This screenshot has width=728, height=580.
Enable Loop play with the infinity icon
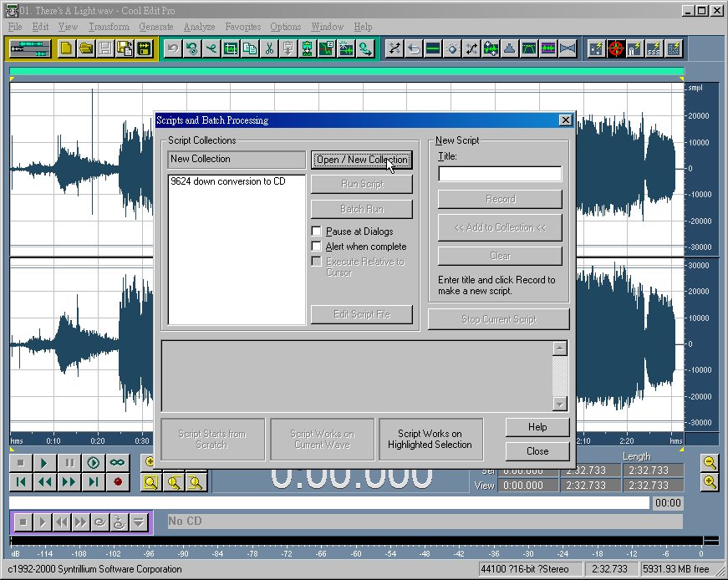(117, 463)
